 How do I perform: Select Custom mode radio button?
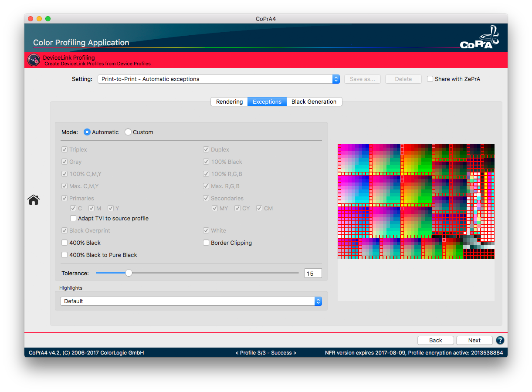tap(128, 132)
